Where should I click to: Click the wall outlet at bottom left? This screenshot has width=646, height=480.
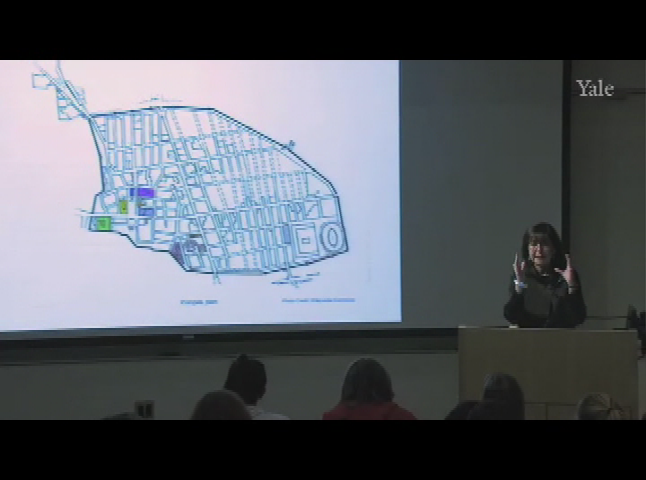point(145,408)
